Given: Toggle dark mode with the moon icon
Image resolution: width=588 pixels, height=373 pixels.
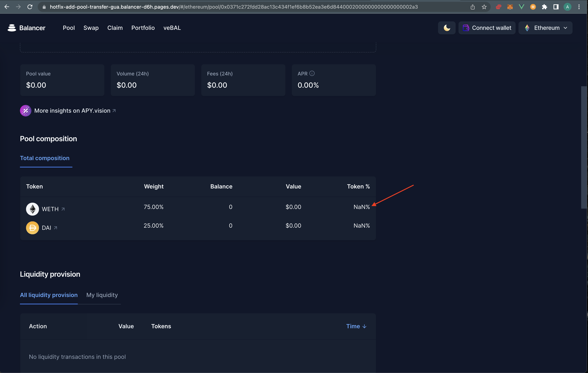Looking at the screenshot, I should [x=446, y=28].
